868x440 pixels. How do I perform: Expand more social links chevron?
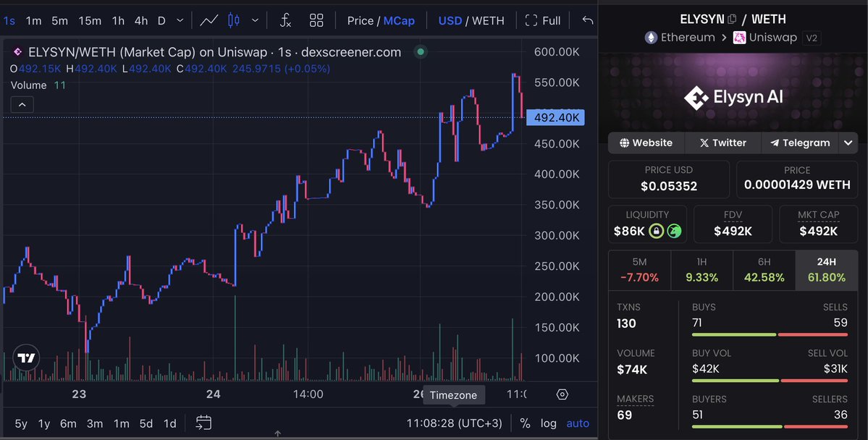(848, 143)
